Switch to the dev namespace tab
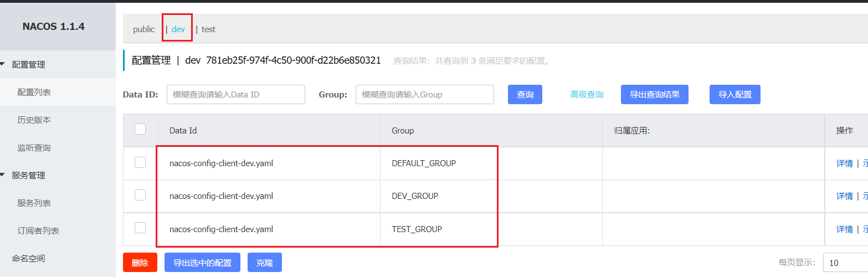This screenshot has width=868, height=277. click(178, 29)
